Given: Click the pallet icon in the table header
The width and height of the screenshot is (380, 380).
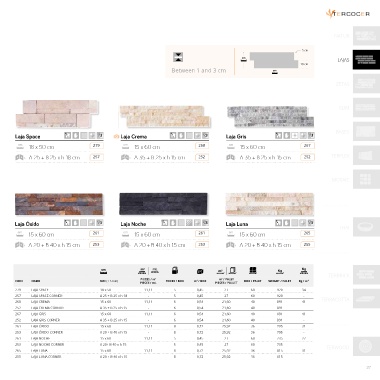Looking at the screenshot, I should click(x=253, y=270).
